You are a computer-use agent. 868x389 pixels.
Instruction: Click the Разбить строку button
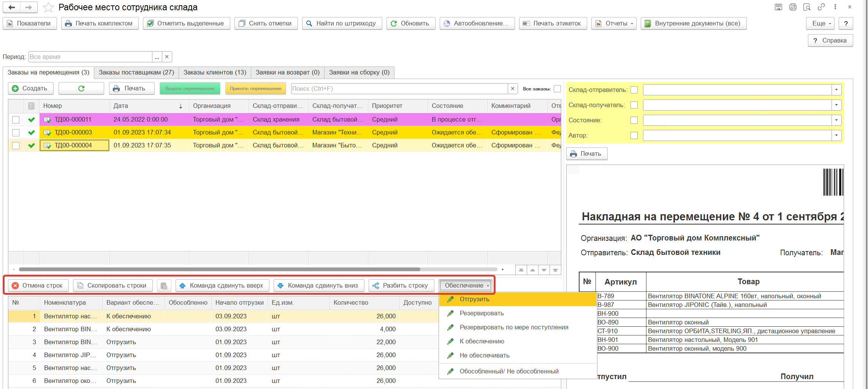(x=401, y=286)
